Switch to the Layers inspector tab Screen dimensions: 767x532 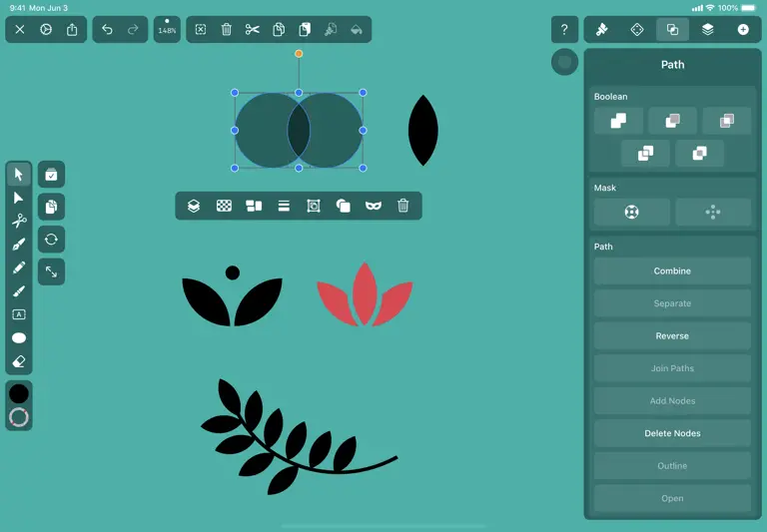(708, 30)
